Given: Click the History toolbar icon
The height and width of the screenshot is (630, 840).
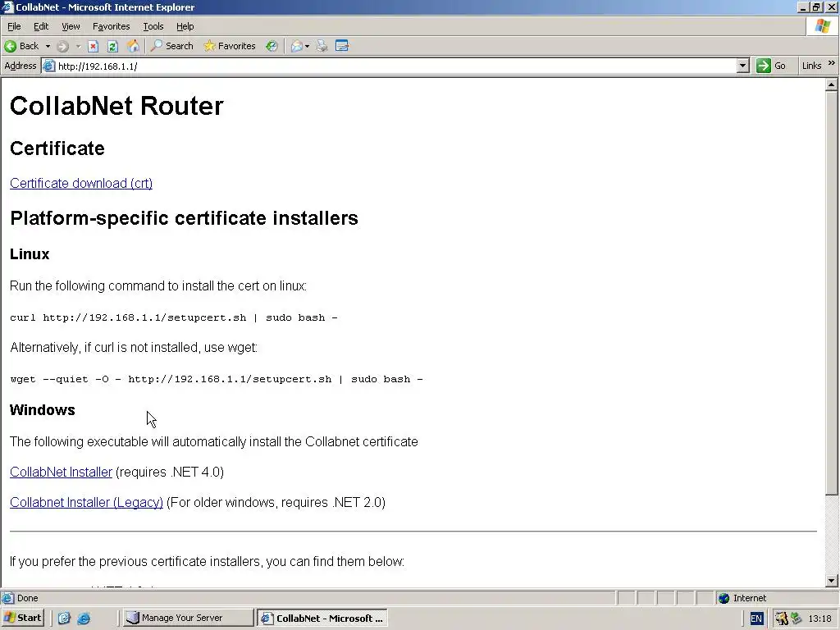Looking at the screenshot, I should 272,46.
